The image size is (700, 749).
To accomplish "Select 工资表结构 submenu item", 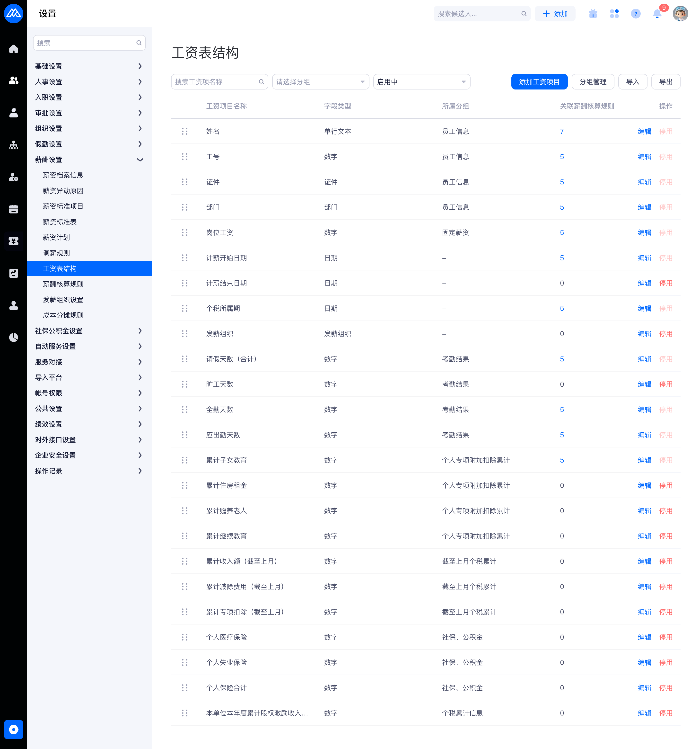I will coord(89,269).
